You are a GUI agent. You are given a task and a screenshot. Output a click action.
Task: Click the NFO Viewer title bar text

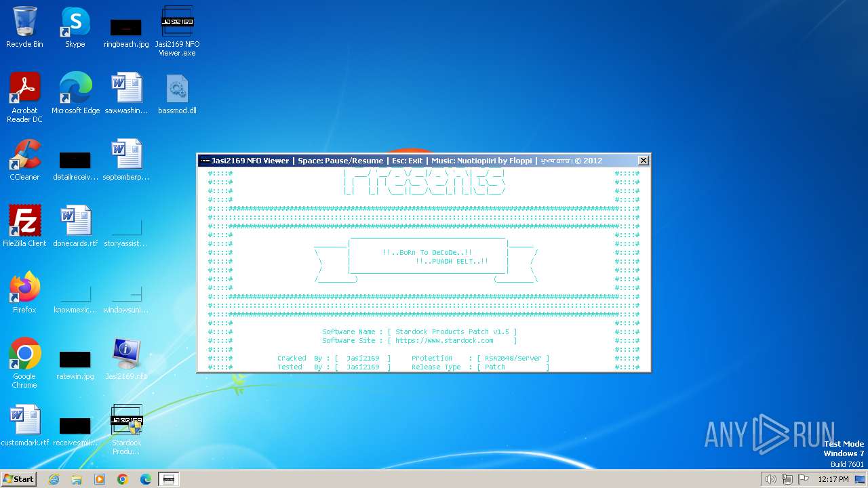(x=406, y=161)
